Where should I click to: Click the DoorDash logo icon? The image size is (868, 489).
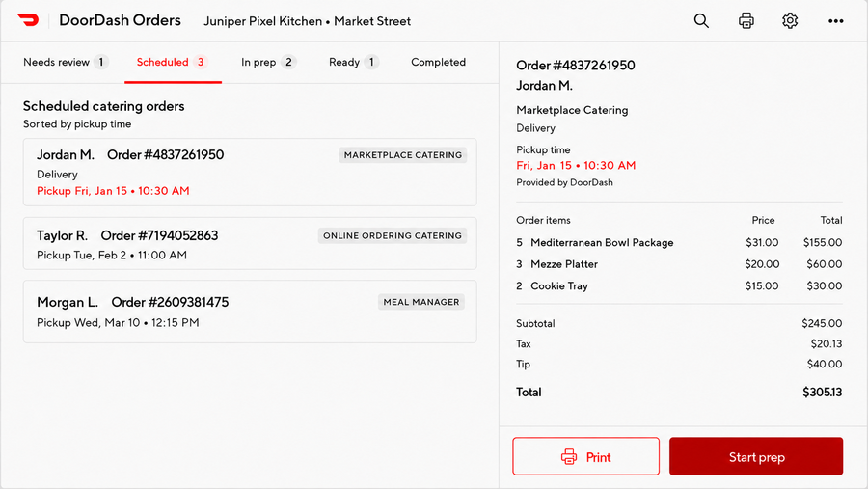[x=28, y=20]
